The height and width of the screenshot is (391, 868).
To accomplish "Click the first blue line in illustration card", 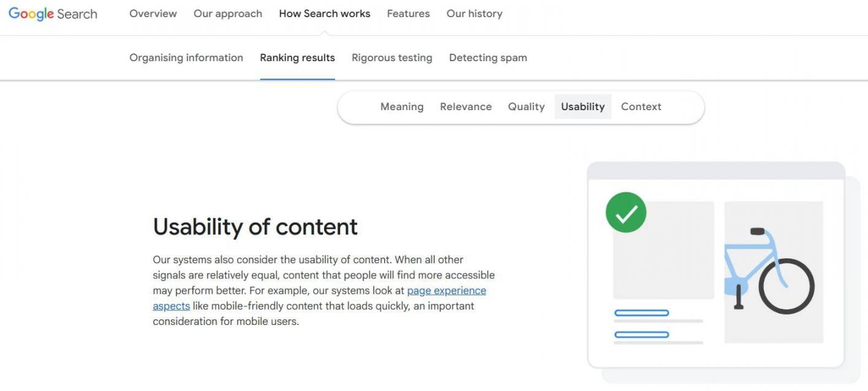I will point(641,313).
